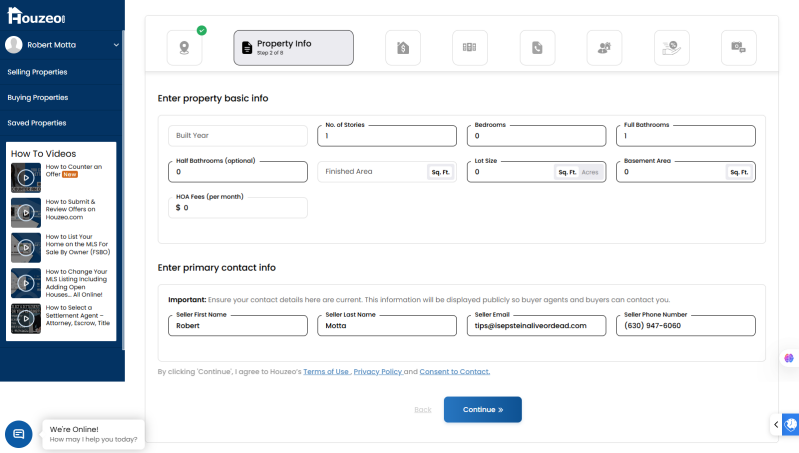Go to the photos camera step icon
799x453 pixels.
point(739,48)
